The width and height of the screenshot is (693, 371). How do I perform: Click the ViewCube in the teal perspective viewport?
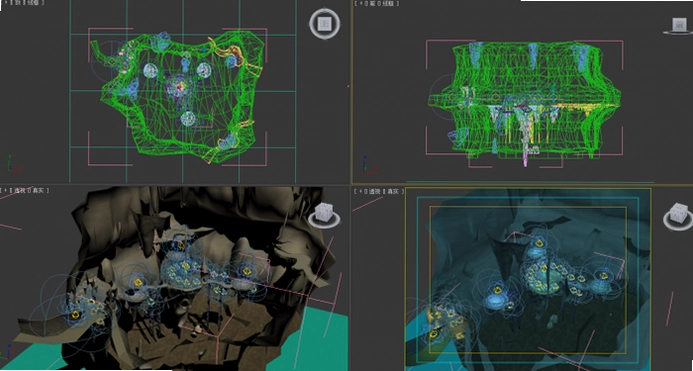click(x=678, y=217)
